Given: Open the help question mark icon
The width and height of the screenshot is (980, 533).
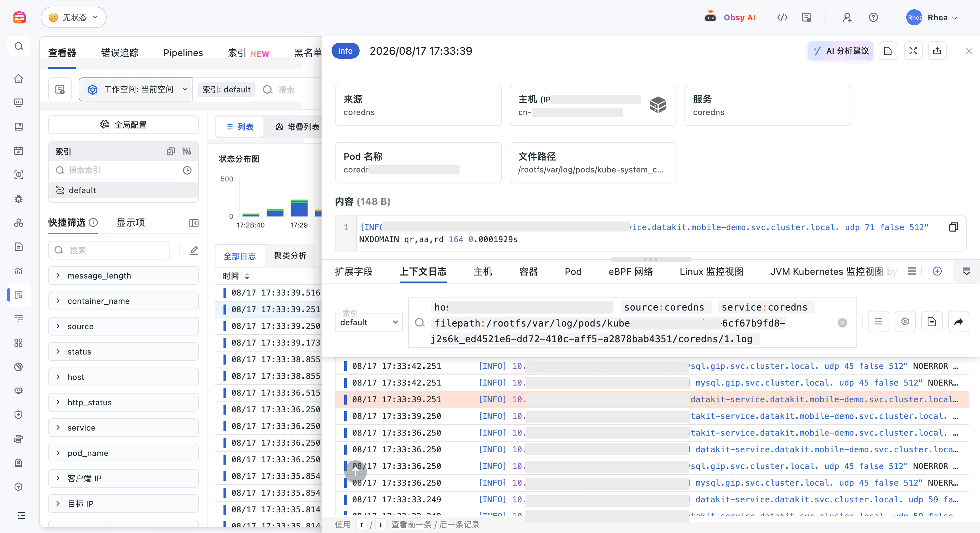Looking at the screenshot, I should 873,17.
